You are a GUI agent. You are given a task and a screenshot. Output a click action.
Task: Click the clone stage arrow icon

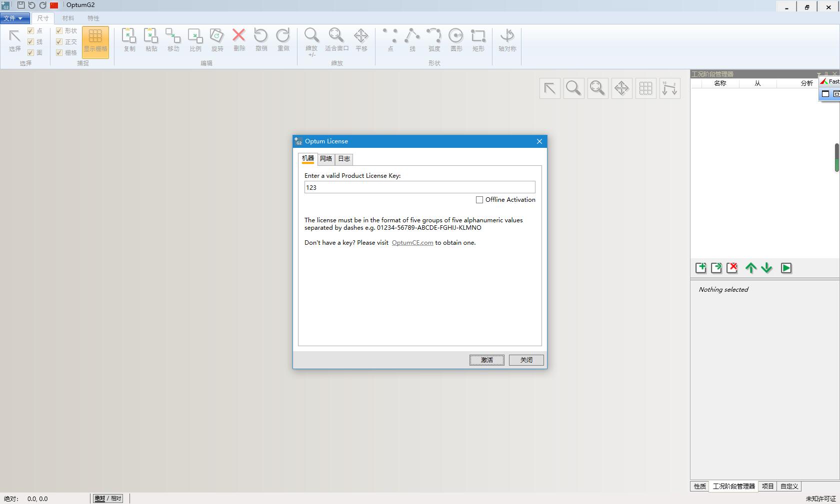[716, 268]
